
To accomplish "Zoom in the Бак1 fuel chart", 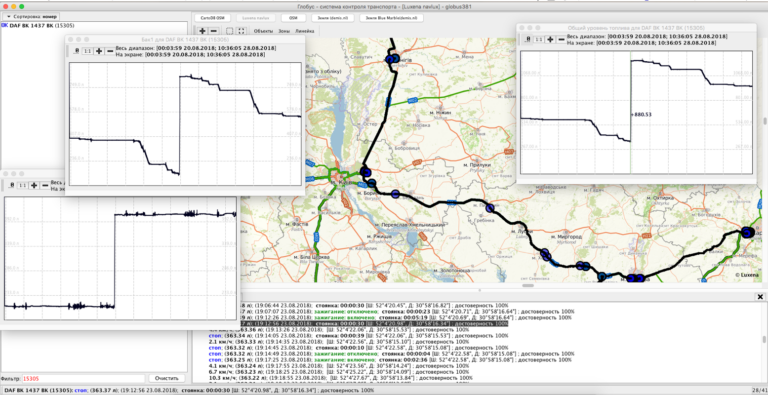I will [x=99, y=51].
